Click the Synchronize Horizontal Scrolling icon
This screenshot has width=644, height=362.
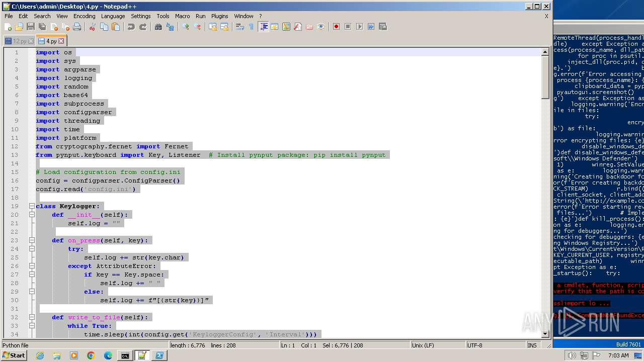point(224,27)
